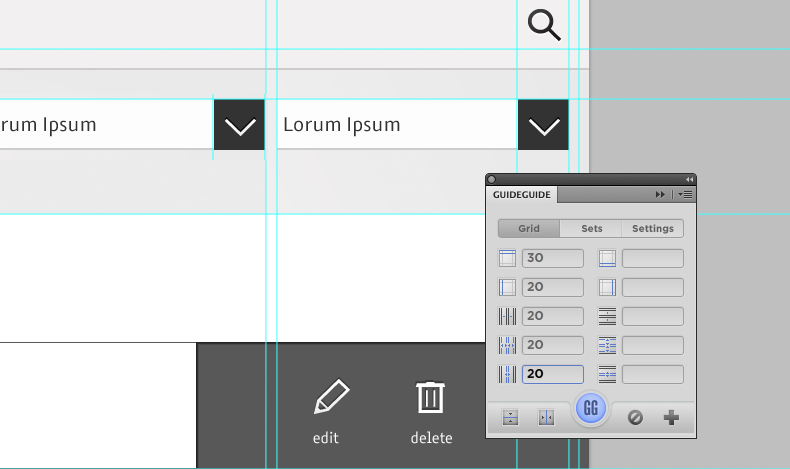This screenshot has width=790, height=469.
Task: Click the empty number of rows field
Action: coord(652,316)
